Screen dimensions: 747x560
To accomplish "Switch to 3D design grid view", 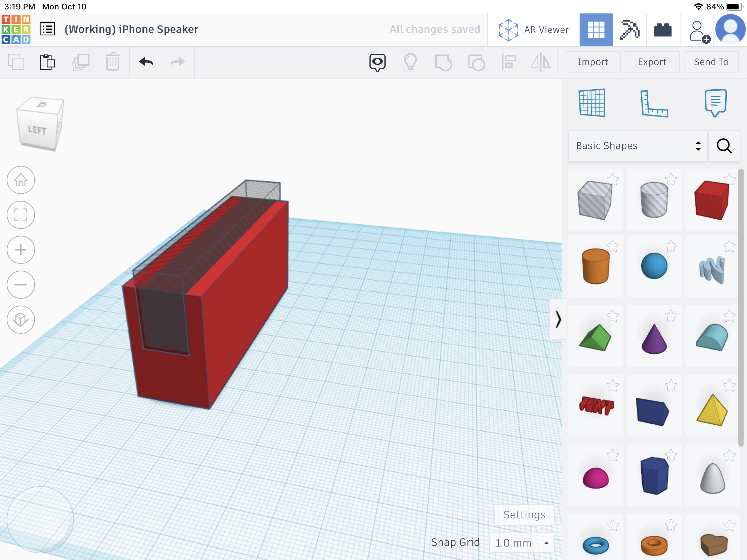I will [x=596, y=30].
